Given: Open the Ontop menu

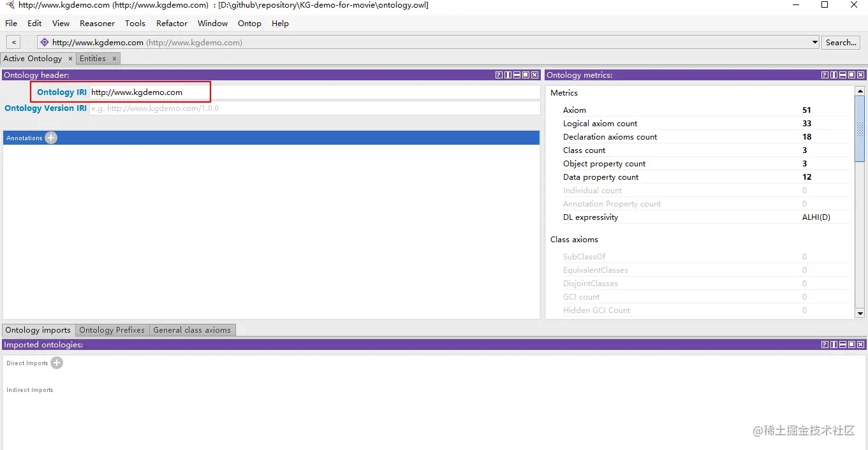Looking at the screenshot, I should pyautogui.click(x=249, y=24).
